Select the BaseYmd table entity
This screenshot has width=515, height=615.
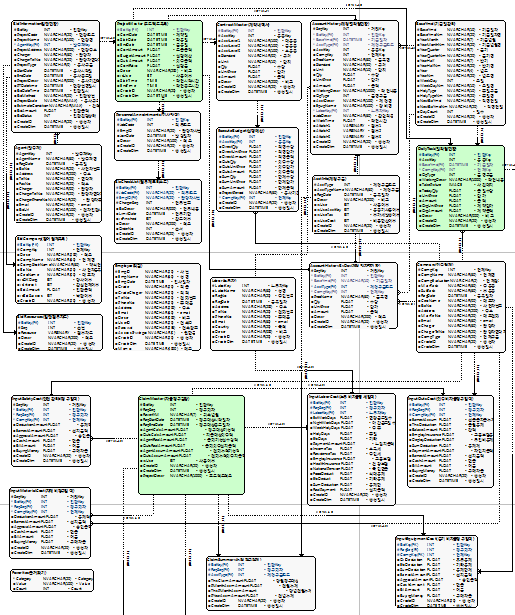pyautogui.click(x=460, y=73)
